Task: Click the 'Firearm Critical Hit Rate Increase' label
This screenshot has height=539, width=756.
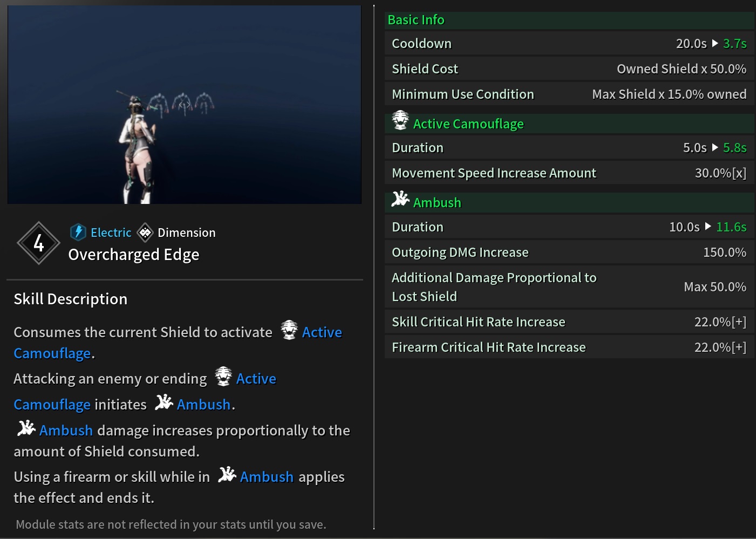Action: pos(489,347)
